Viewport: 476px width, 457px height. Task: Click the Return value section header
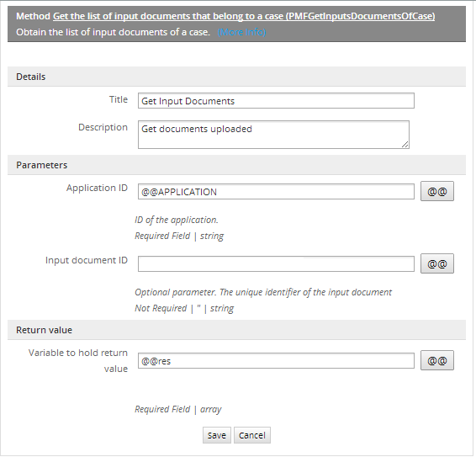tap(236, 330)
